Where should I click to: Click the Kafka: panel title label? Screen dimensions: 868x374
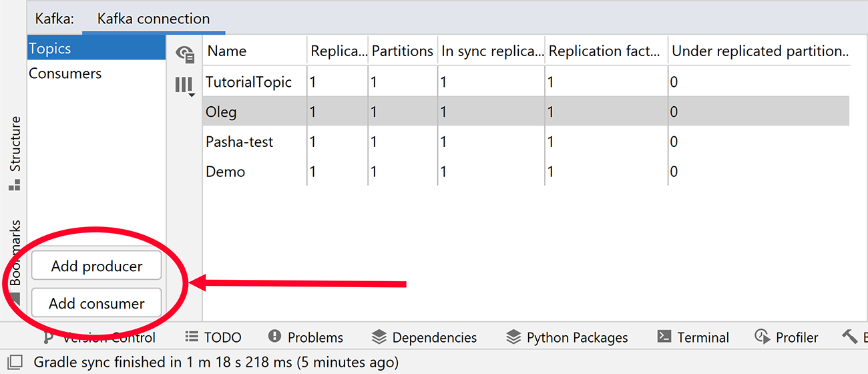(x=55, y=19)
